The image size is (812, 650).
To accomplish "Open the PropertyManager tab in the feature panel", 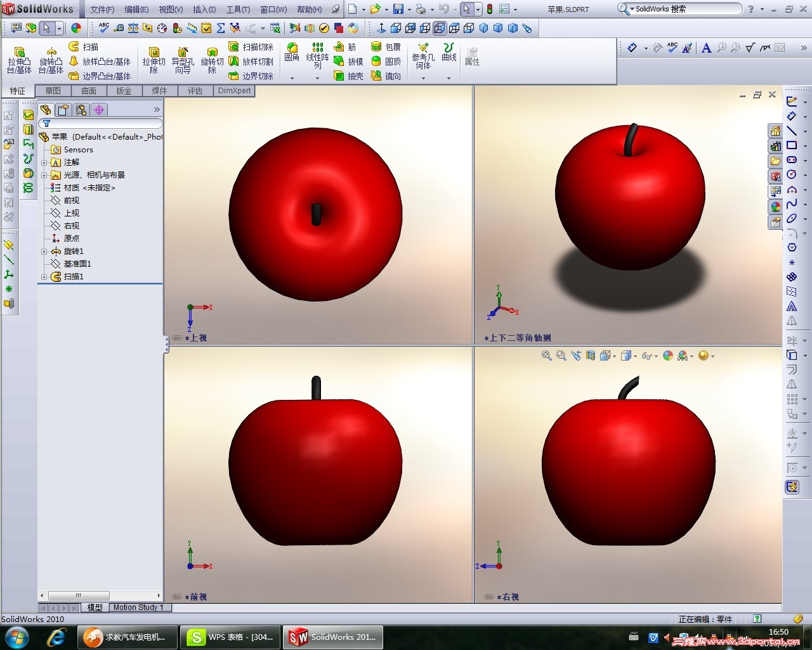I will point(63,110).
